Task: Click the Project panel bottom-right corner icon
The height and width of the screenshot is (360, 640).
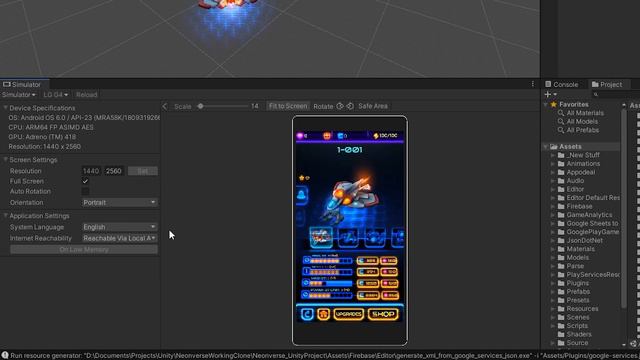Action: click(x=633, y=344)
